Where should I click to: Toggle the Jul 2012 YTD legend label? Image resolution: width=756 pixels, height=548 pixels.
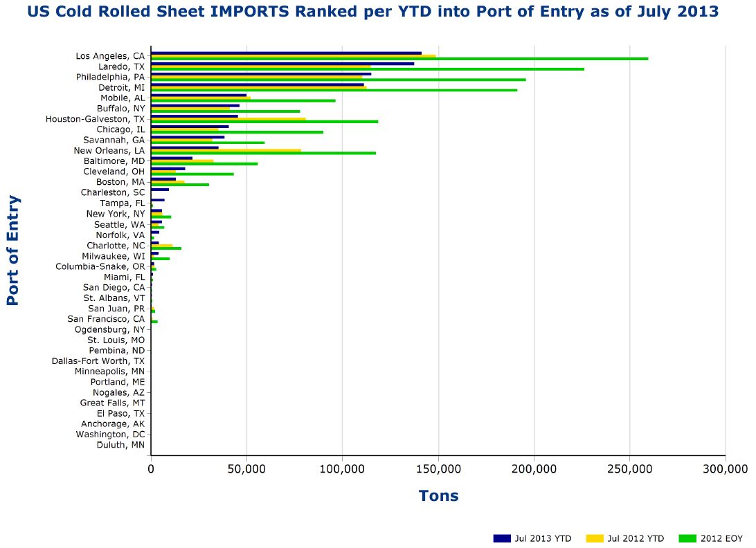[636, 538]
